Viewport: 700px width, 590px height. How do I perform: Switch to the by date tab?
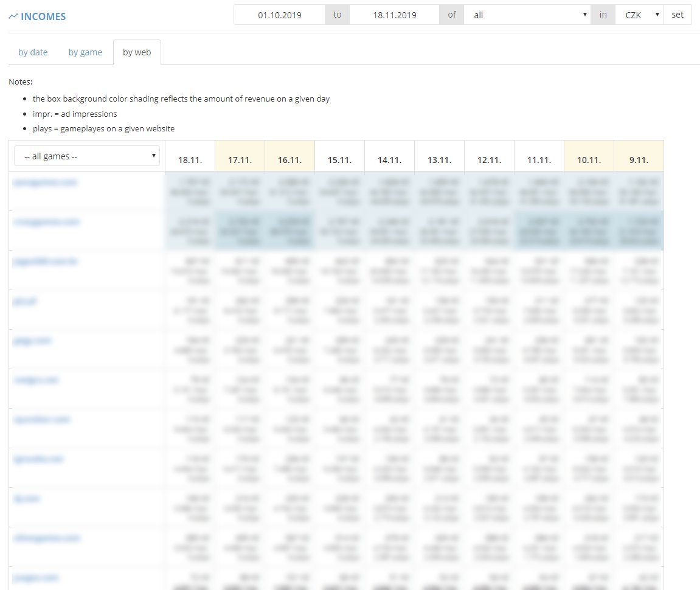pyautogui.click(x=33, y=52)
